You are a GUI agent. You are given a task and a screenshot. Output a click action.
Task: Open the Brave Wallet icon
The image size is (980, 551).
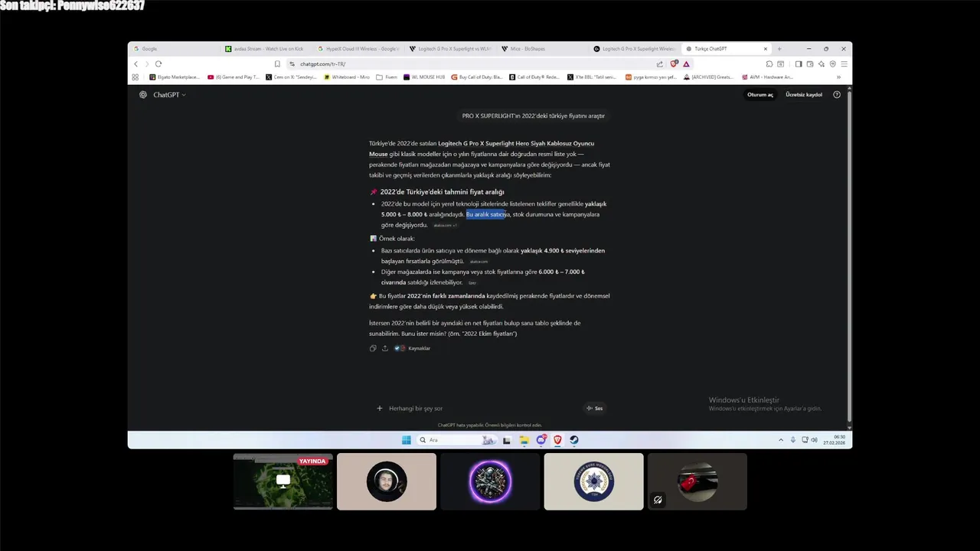(x=809, y=64)
